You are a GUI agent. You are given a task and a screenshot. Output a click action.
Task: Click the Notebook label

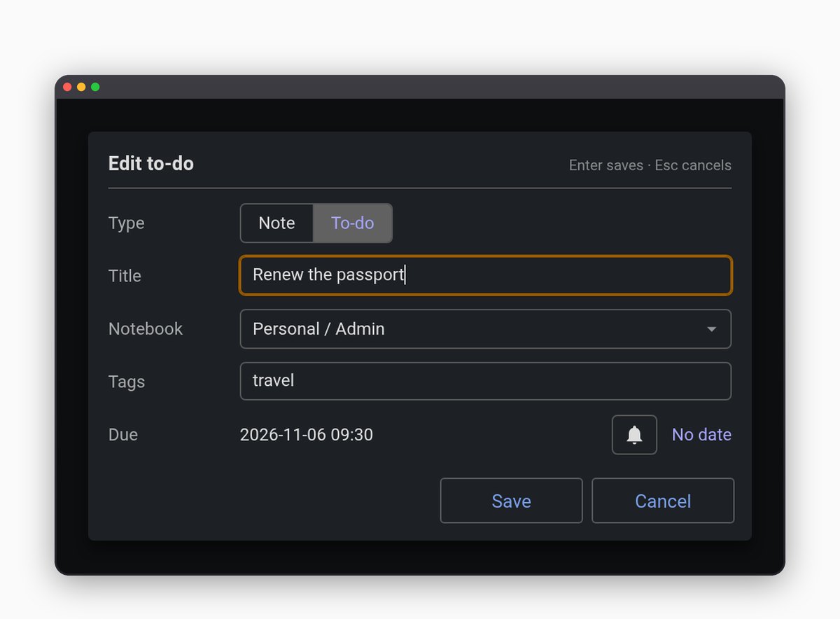point(146,329)
